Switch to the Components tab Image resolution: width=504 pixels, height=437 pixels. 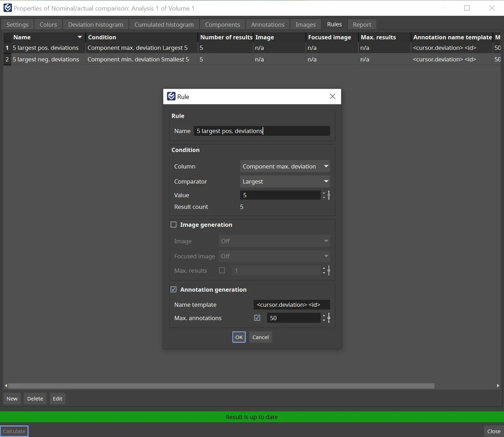(222, 24)
